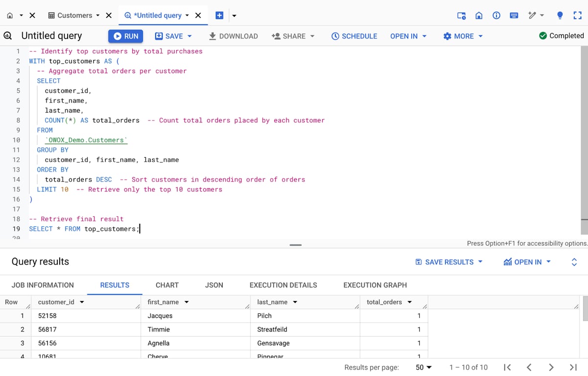Screen dimensions: 588x376
Task: Select the RESULTS tab
Action: pyautogui.click(x=115, y=285)
